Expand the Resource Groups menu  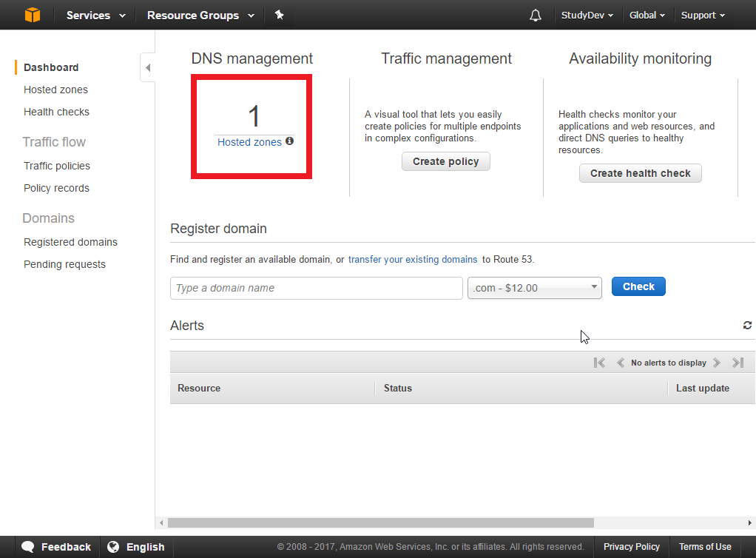(x=200, y=15)
